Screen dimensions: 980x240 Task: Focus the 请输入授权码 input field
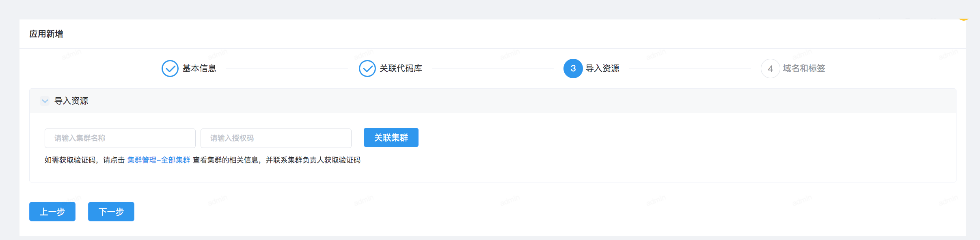click(276, 138)
